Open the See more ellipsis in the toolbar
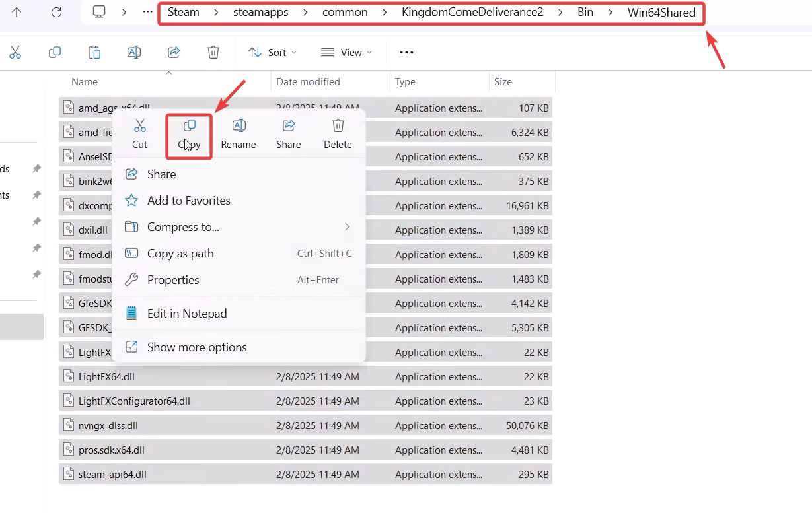Image resolution: width=812 pixels, height=513 pixels. (406, 53)
